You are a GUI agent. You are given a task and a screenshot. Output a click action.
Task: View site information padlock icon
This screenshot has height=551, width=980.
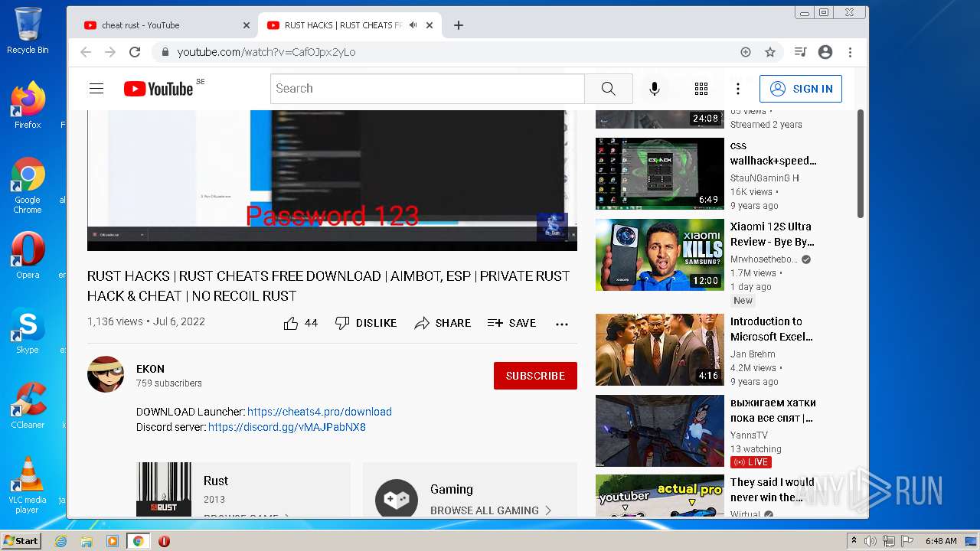tap(165, 52)
